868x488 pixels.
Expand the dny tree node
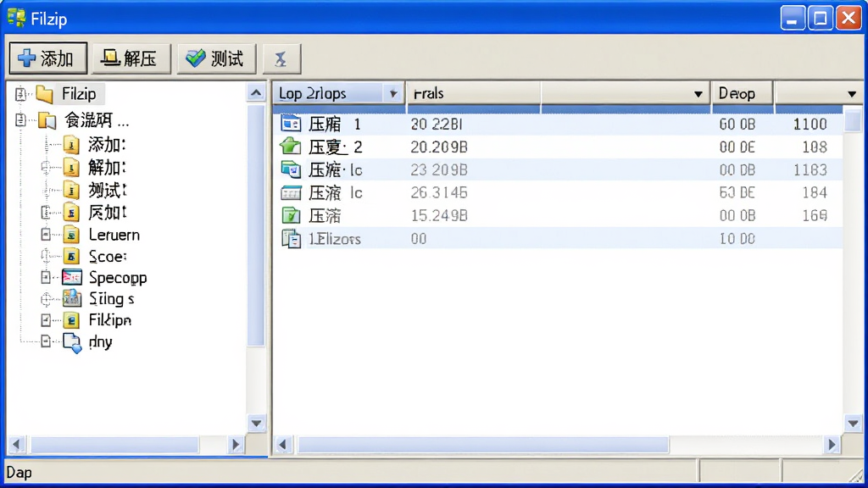(46, 341)
